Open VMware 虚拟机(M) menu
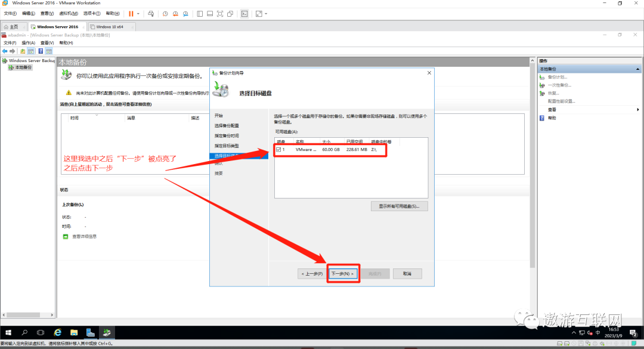 click(69, 14)
